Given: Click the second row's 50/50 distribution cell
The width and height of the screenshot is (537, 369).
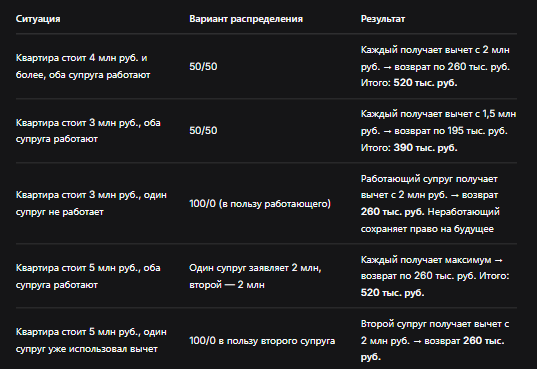Looking at the screenshot, I should coord(203,131).
